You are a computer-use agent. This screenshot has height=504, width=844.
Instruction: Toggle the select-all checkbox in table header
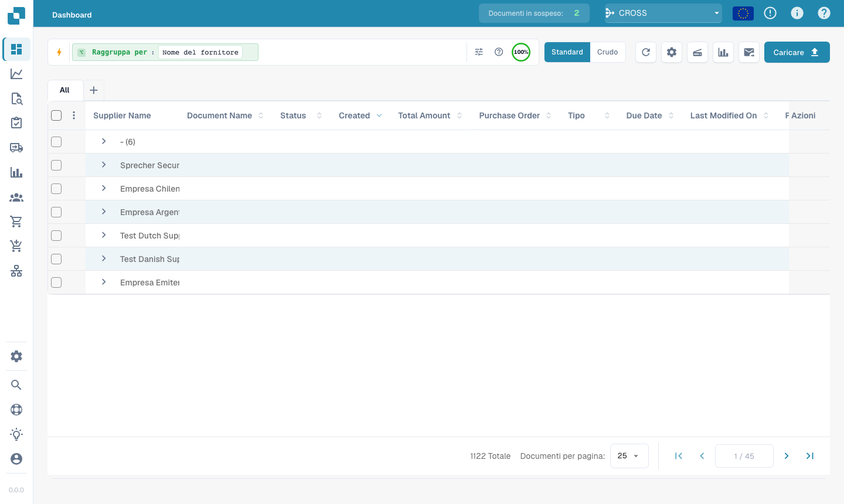click(x=56, y=115)
